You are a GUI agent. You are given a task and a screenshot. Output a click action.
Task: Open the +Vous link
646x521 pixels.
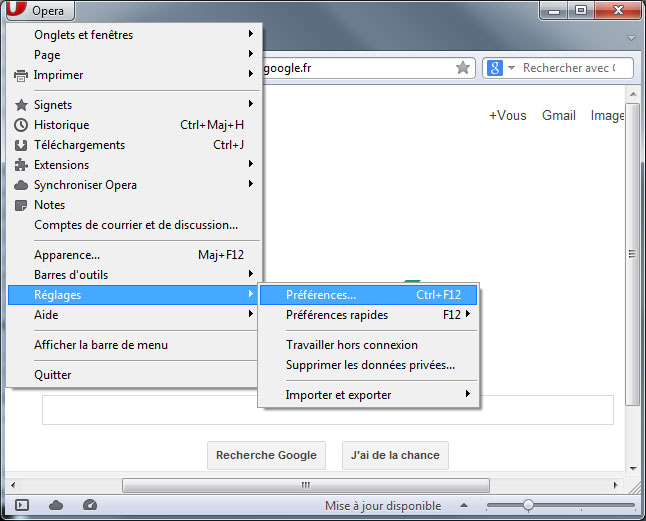(x=508, y=115)
